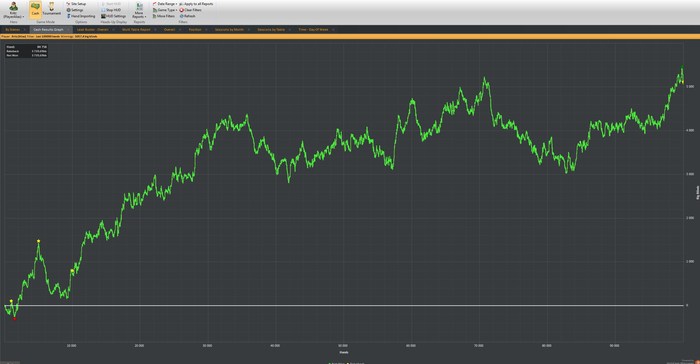Viewport: 700px width, 364px height.
Task: Click the Rakeback row in the stats box
Action: pyautogui.click(x=26, y=51)
